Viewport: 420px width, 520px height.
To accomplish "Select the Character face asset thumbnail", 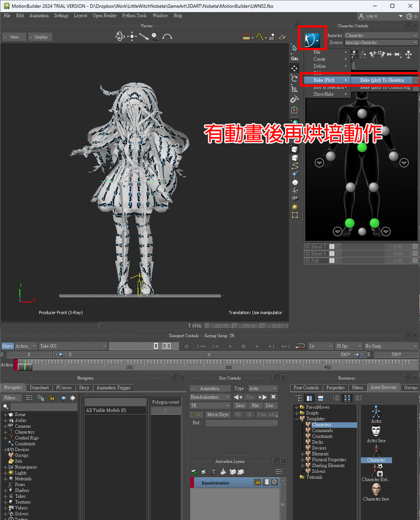I will tap(375, 491).
